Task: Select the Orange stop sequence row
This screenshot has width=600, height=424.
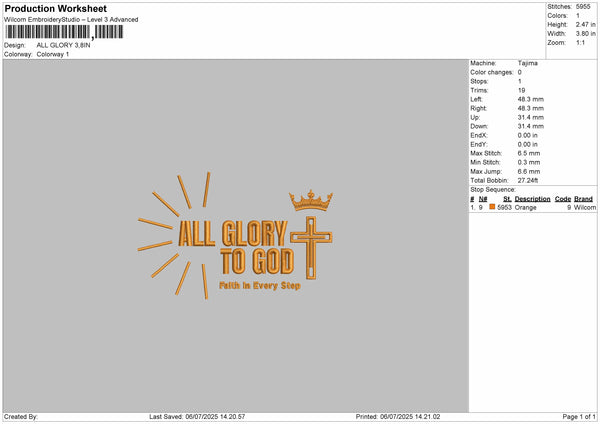Action: [x=533, y=207]
